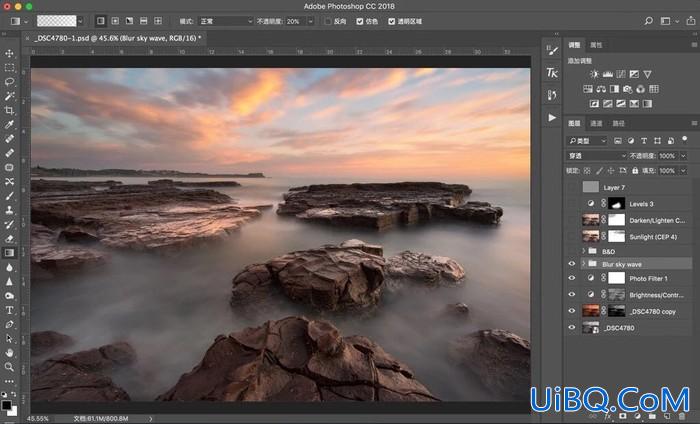700x424 pixels.
Task: Toggle the layer filtering on/off switch
Action: [685, 140]
